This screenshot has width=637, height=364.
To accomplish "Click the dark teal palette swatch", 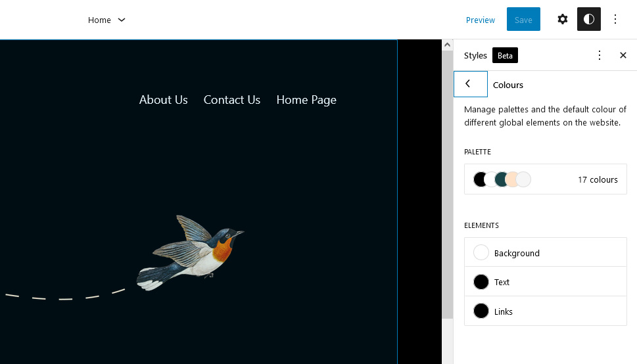I will coord(501,179).
